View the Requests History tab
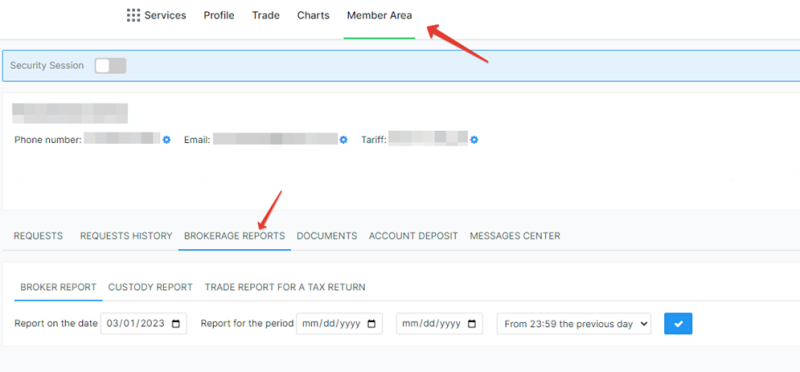 coord(126,236)
